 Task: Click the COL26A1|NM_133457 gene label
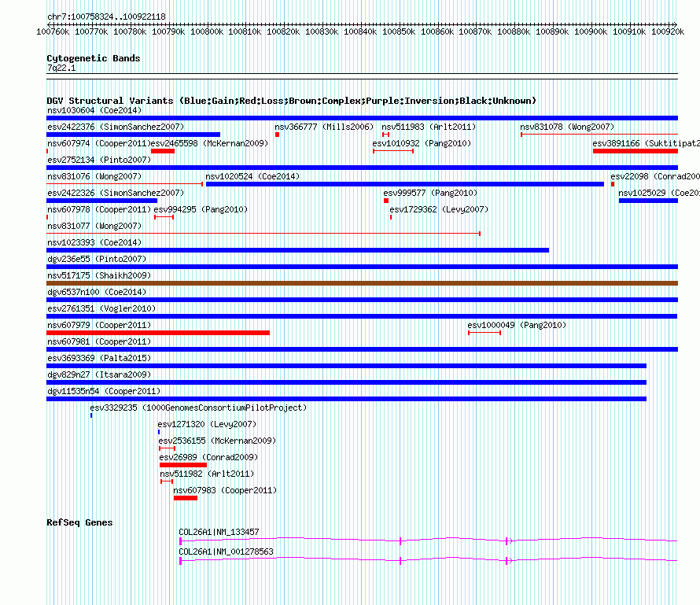[219, 532]
